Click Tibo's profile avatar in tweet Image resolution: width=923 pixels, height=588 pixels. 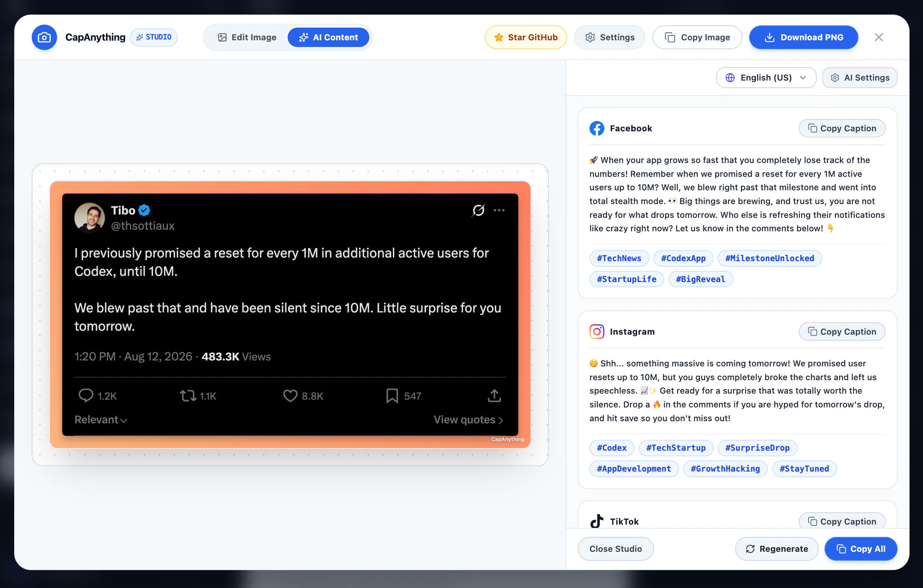click(x=89, y=218)
